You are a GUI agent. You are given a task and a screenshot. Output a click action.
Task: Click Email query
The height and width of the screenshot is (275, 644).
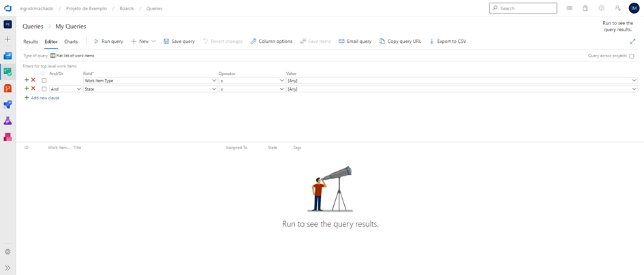pyautogui.click(x=355, y=41)
